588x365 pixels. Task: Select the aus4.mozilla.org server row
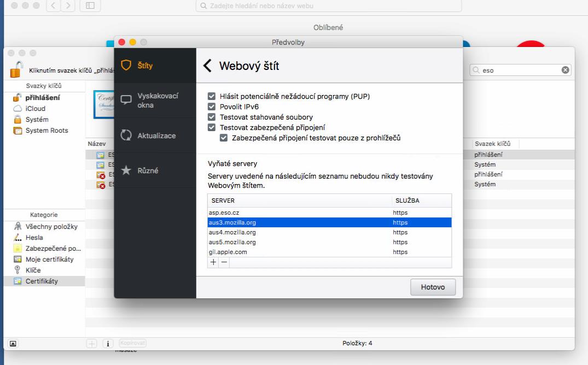pyautogui.click(x=329, y=232)
